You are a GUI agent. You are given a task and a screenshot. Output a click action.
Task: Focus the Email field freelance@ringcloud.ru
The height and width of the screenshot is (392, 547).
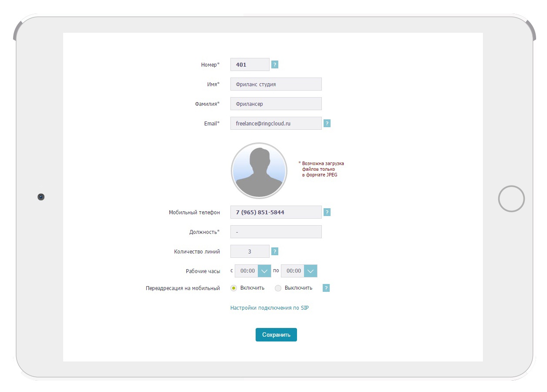[276, 123]
